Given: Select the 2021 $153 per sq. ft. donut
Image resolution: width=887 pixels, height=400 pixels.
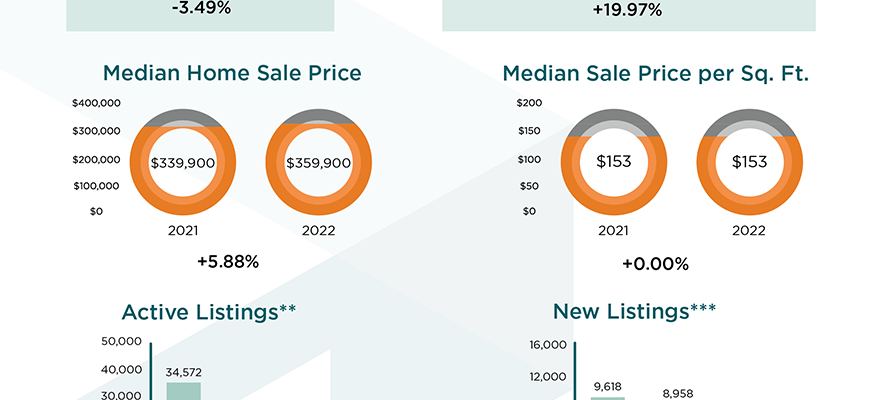Looking at the screenshot, I should 614,162.
